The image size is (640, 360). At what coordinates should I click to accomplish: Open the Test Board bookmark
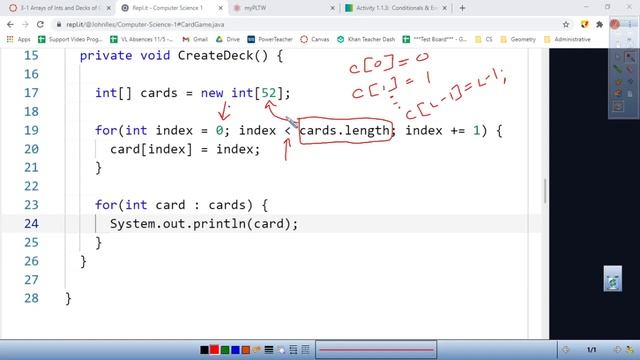435,39
